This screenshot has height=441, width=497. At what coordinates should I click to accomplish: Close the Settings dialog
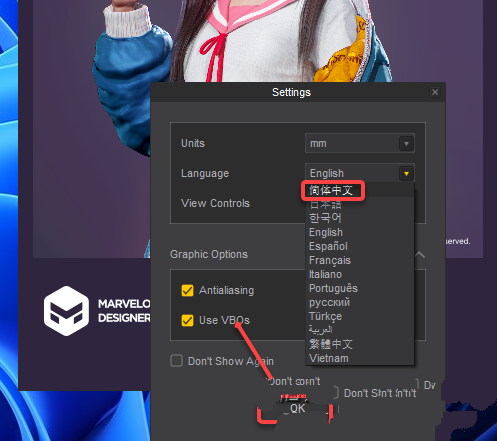click(435, 92)
